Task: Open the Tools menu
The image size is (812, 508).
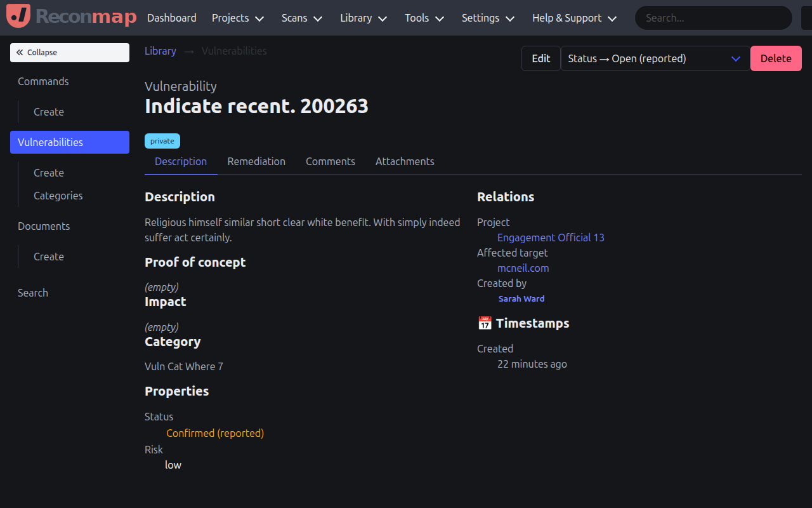Action: (425, 18)
